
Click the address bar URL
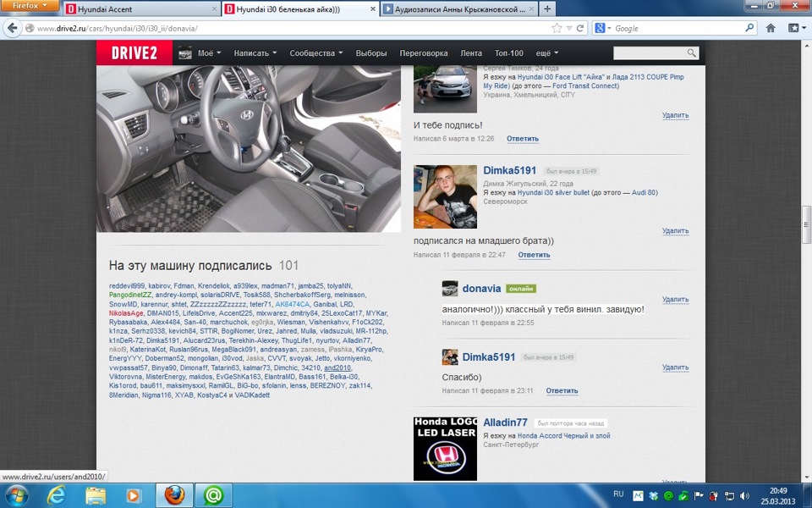click(x=118, y=29)
